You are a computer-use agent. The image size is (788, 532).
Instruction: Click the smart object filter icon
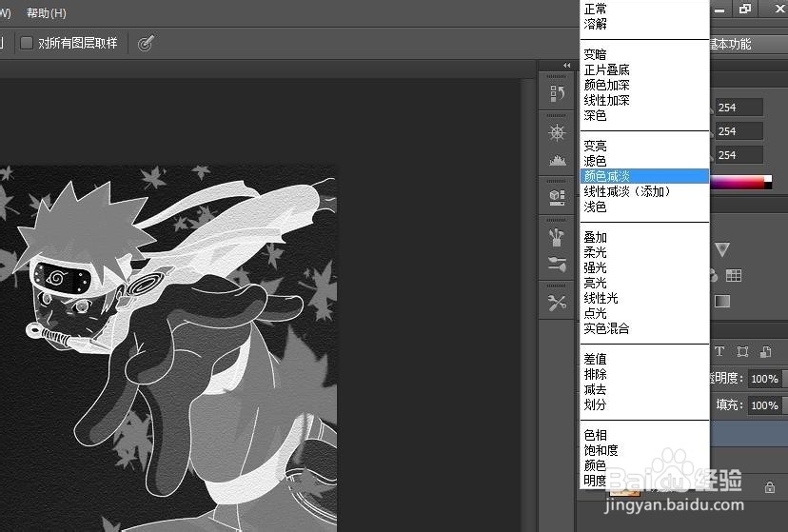tap(765, 351)
